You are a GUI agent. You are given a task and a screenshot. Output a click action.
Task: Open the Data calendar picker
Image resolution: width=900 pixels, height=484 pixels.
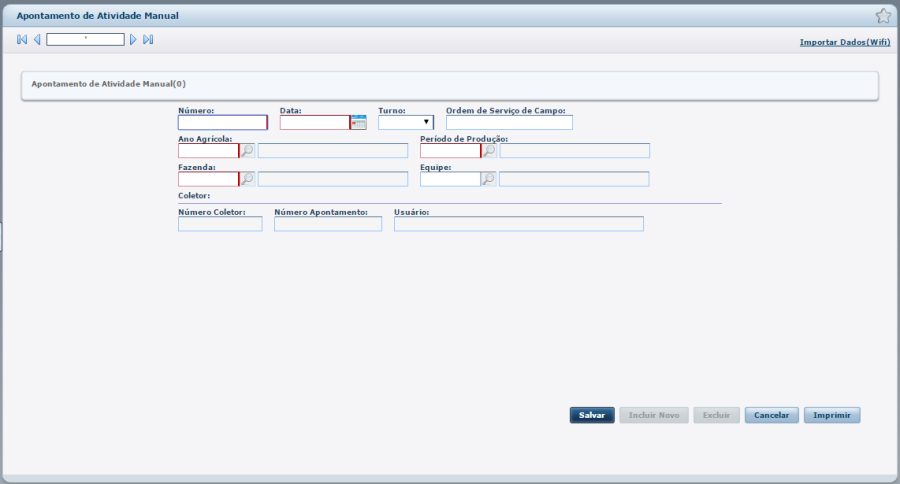click(x=359, y=122)
